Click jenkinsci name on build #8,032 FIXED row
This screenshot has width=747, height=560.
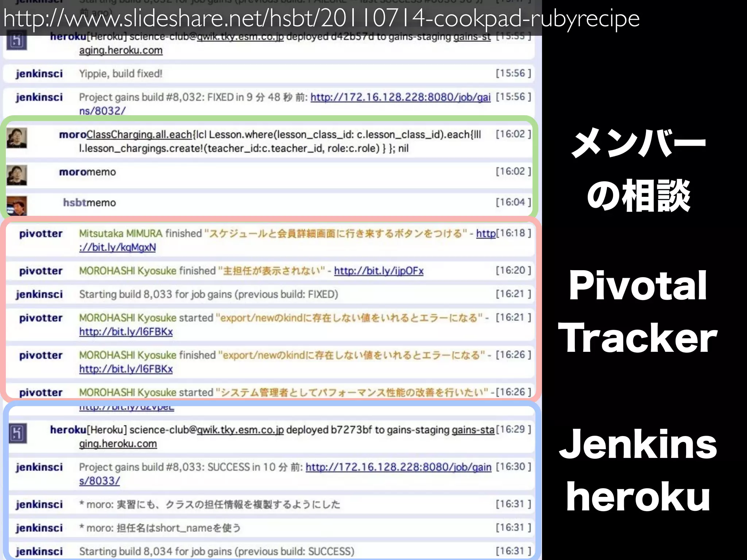pos(39,97)
